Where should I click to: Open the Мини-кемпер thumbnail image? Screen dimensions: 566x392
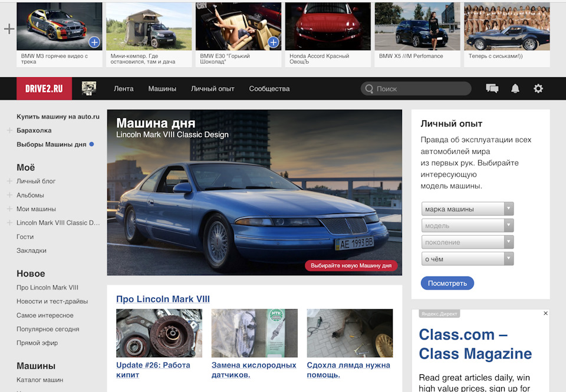pyautogui.click(x=149, y=27)
